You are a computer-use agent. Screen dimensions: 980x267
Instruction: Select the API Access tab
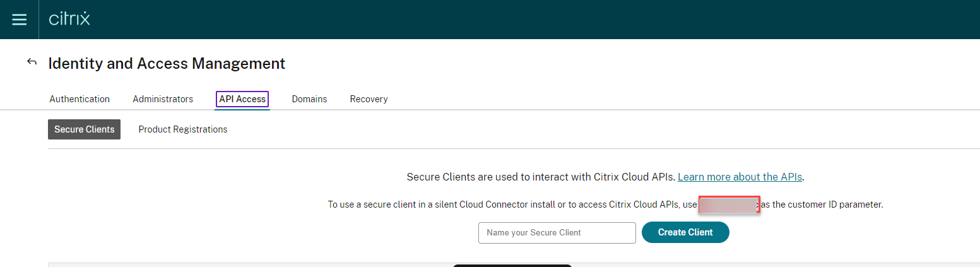242,99
